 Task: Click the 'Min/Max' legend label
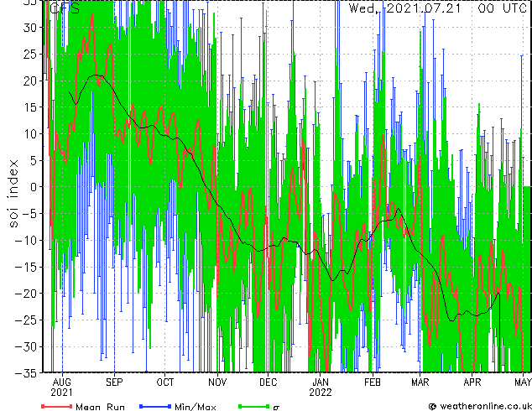coord(195,407)
